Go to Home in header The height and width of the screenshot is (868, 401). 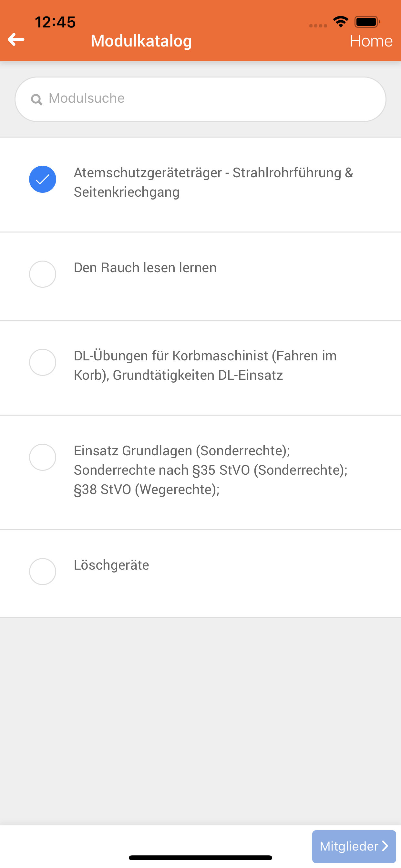point(371,41)
